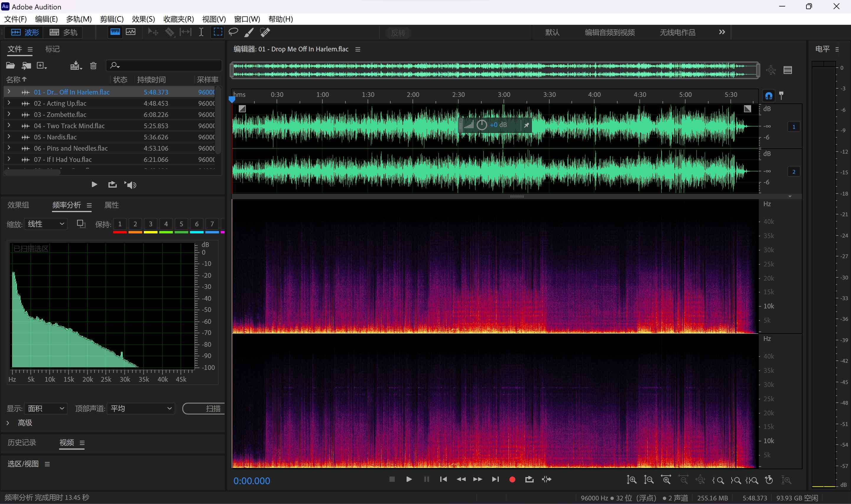Expand 02 - Acting Up.flac row

pyautogui.click(x=9, y=103)
